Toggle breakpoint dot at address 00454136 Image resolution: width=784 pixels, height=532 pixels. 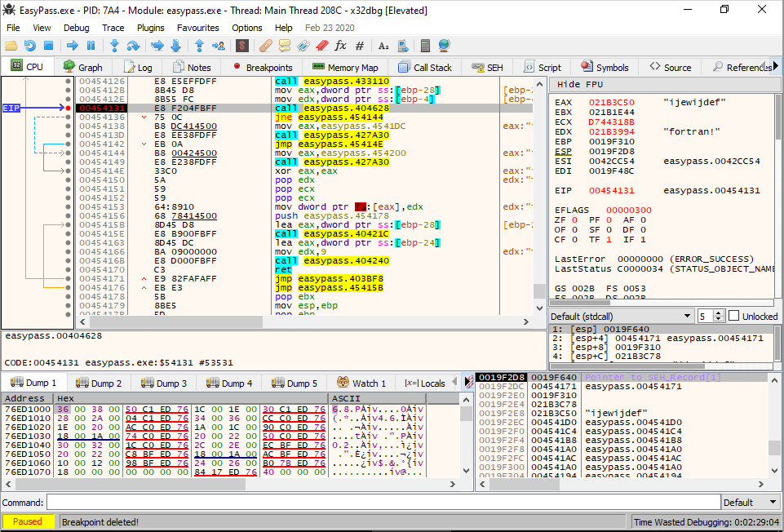pos(68,117)
